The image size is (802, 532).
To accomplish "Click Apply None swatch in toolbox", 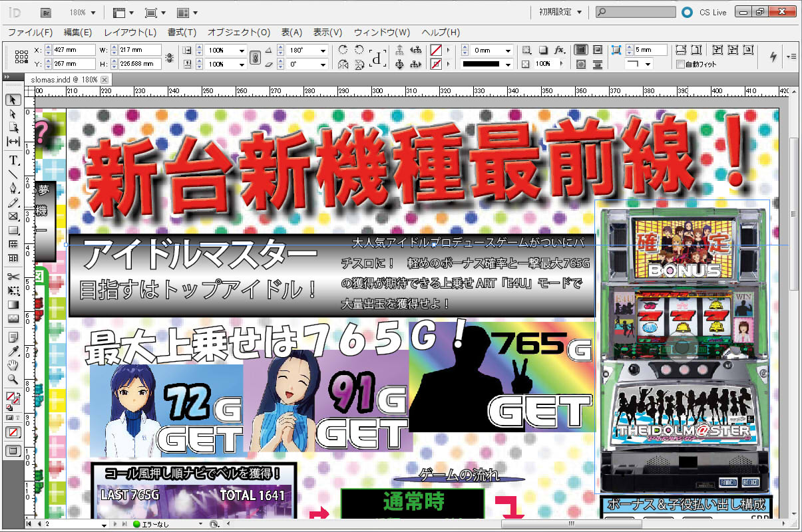I will 13,432.
